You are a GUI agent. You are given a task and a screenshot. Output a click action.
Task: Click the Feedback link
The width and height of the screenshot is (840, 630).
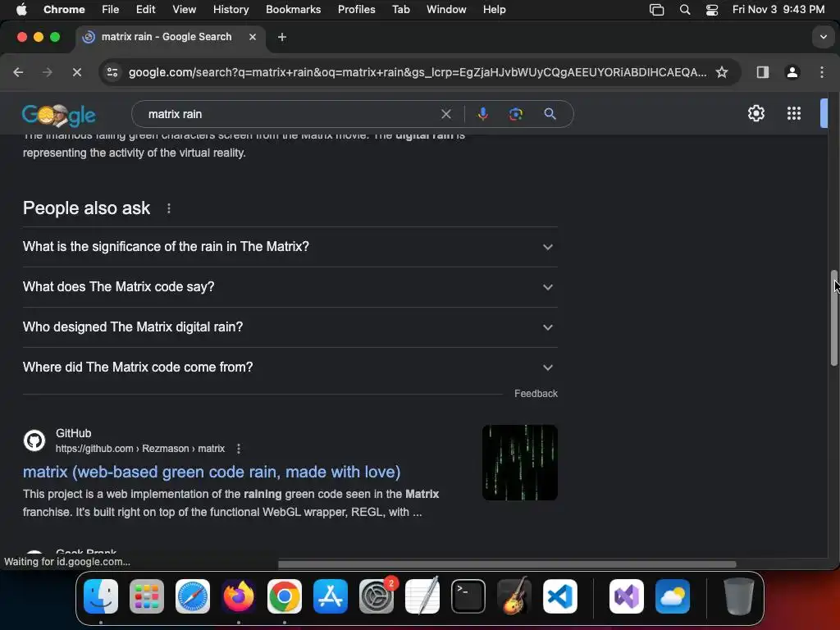click(x=536, y=393)
